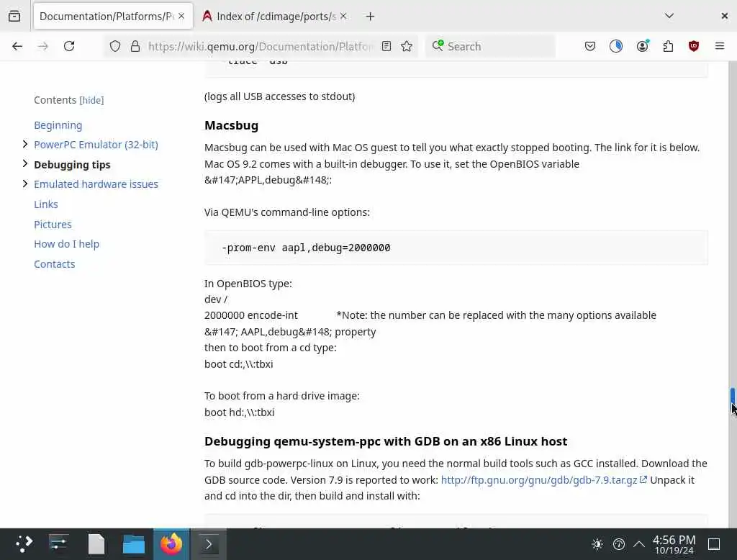
Task: List all tabs dropdown arrow
Action: point(669,16)
